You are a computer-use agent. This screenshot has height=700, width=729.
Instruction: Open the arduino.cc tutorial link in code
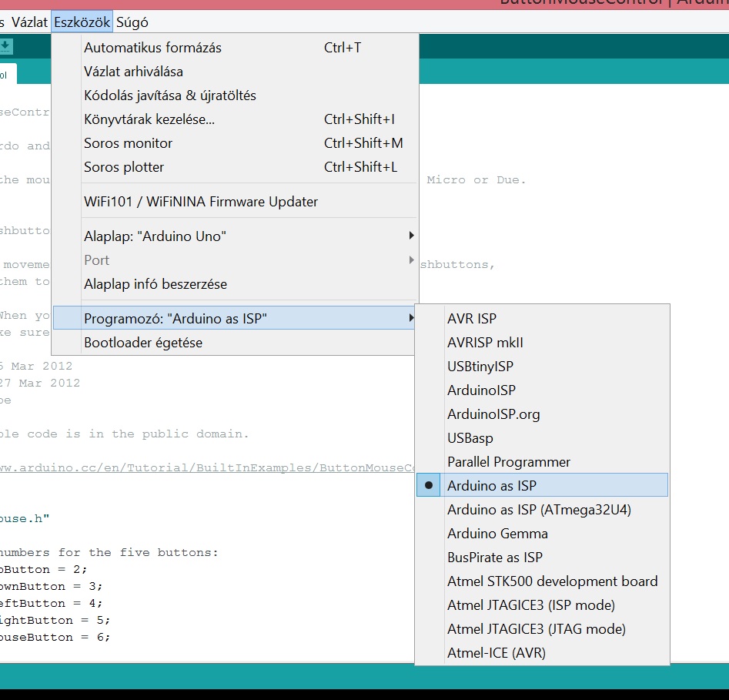pos(207,467)
